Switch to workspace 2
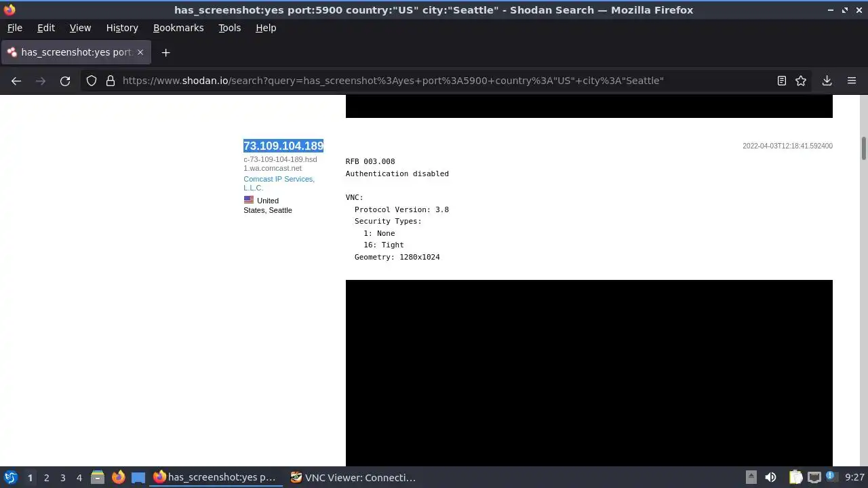This screenshot has width=868, height=488. (x=46, y=478)
